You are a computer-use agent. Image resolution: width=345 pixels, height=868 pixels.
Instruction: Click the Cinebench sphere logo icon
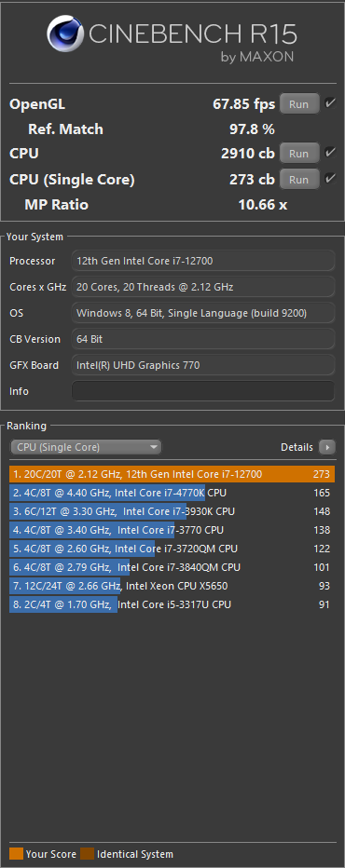(x=65, y=36)
